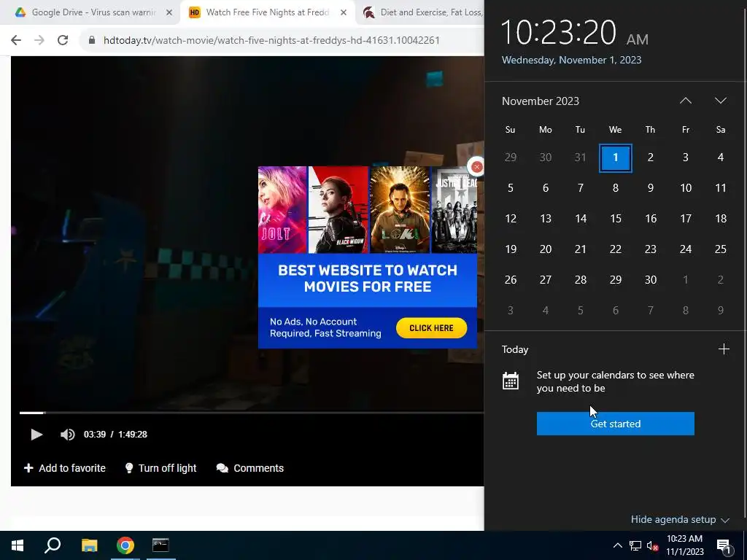Image resolution: width=747 pixels, height=560 pixels.
Task: Click the Chrome taskbar icon
Action: [125, 545]
